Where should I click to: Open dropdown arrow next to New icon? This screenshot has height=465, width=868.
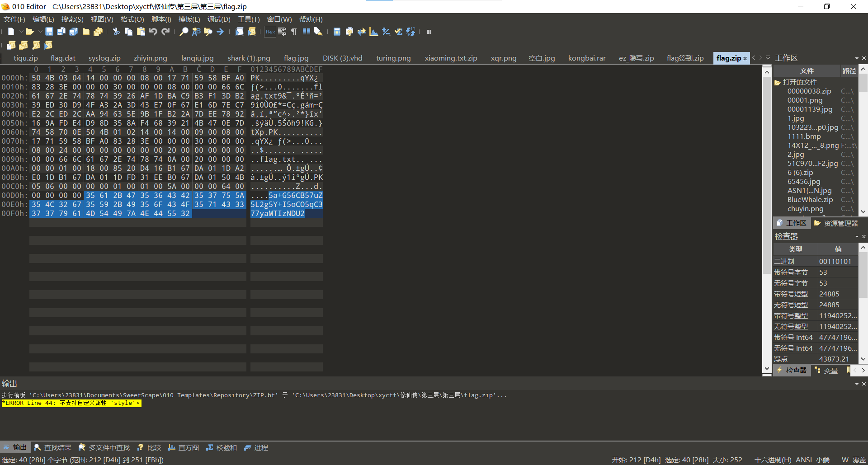[21, 32]
